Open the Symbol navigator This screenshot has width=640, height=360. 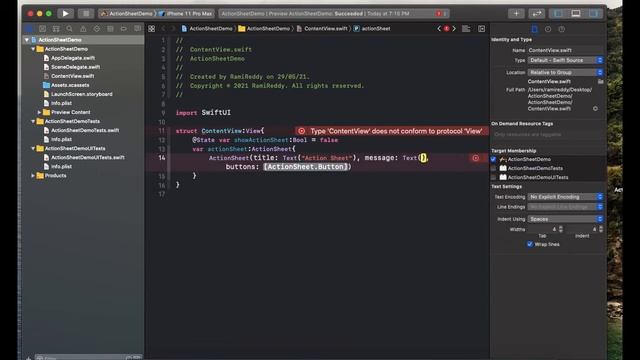pyautogui.click(x=56, y=29)
